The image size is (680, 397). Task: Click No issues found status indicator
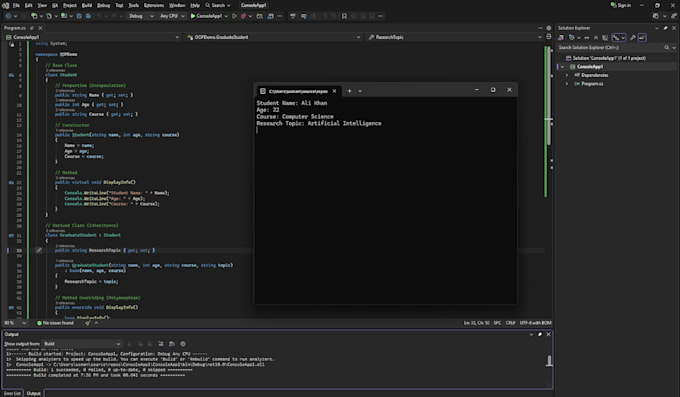click(x=56, y=323)
